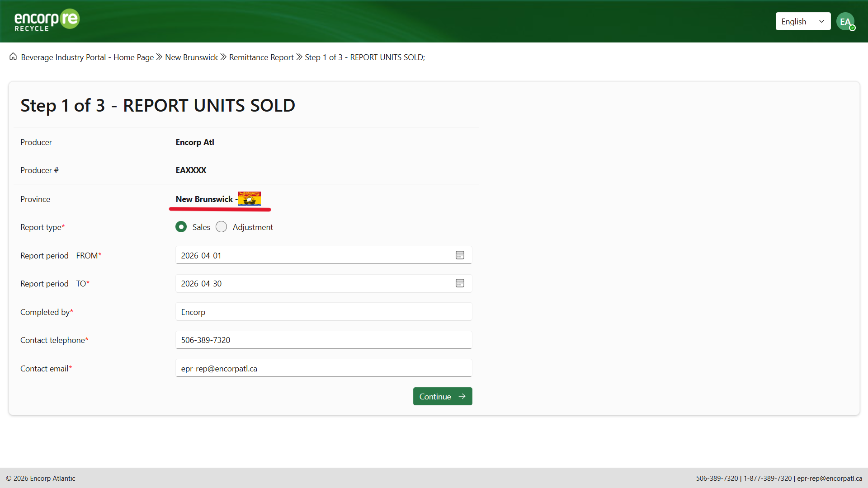Go to Beverage Industry Portal Home Page
868x488 pixels.
(x=87, y=57)
